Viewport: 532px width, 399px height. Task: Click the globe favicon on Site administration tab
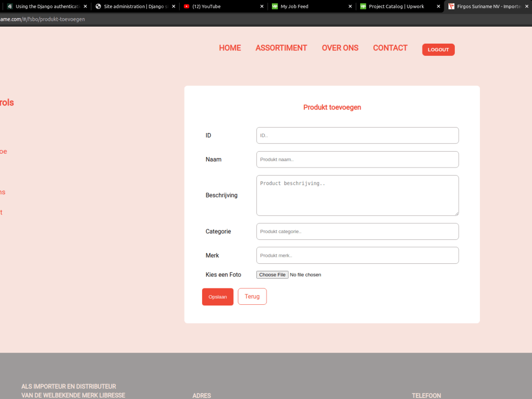coord(98,6)
